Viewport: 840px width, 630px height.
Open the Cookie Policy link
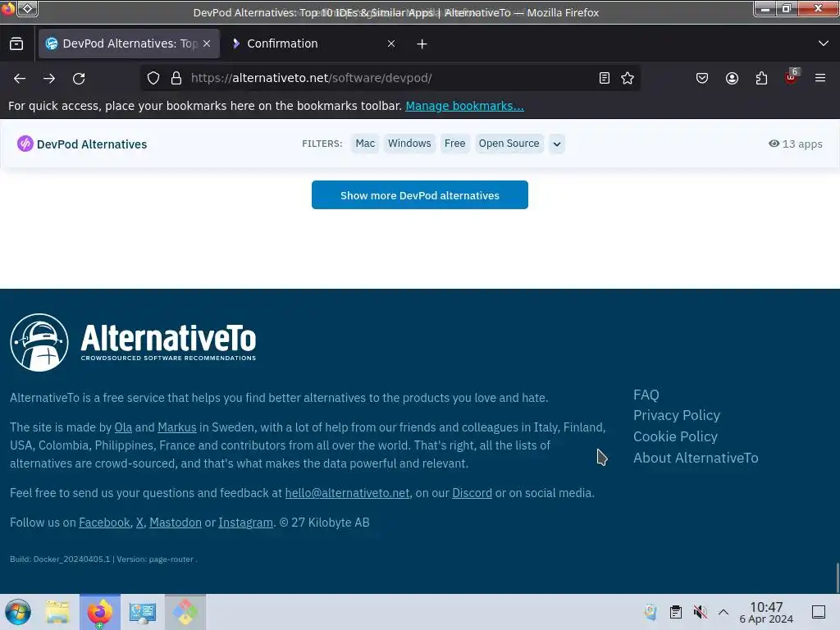675,436
